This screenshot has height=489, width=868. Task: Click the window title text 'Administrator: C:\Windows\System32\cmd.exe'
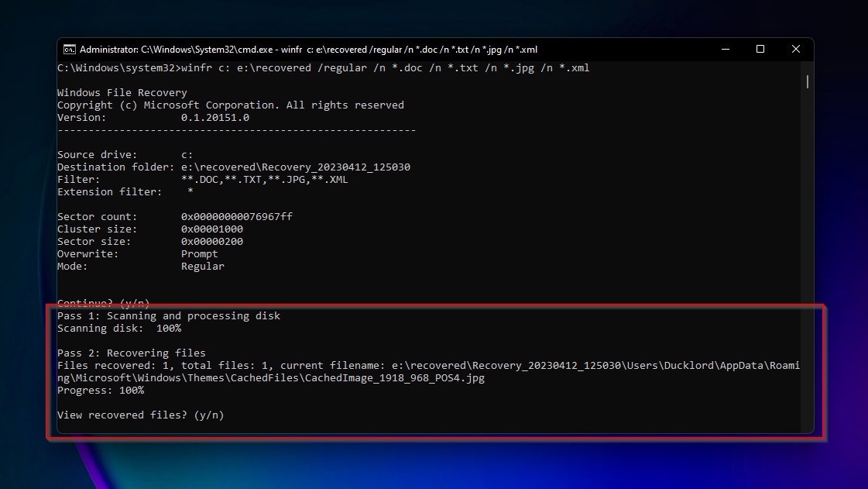pos(176,50)
